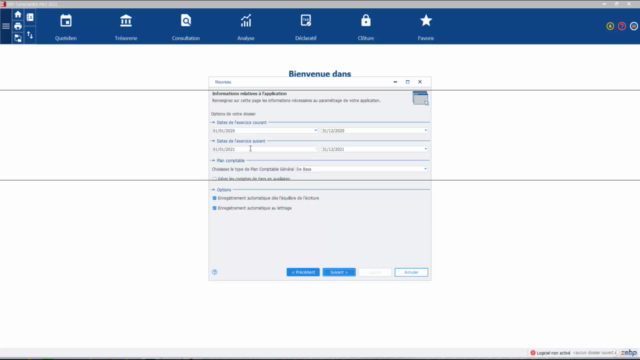Click the Suivant button
Screen dimensions: 640x360
339,272
